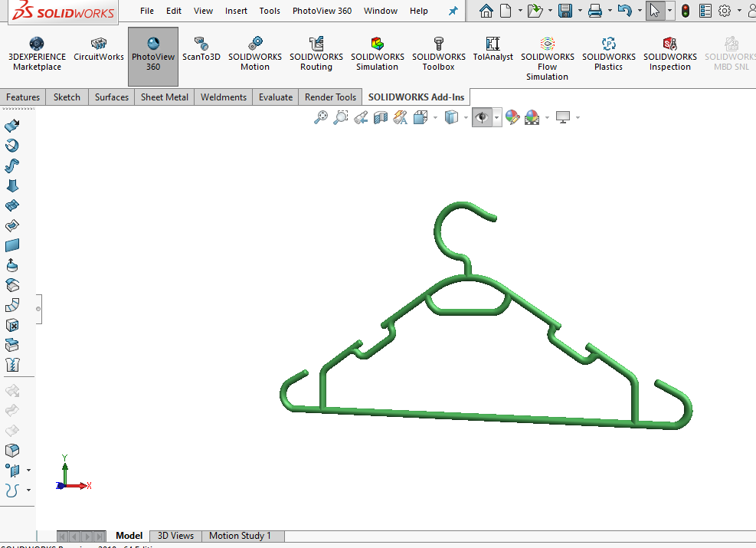Switch to the Surfaces tab
Image resolution: width=756 pixels, height=548 pixels.
(x=112, y=97)
